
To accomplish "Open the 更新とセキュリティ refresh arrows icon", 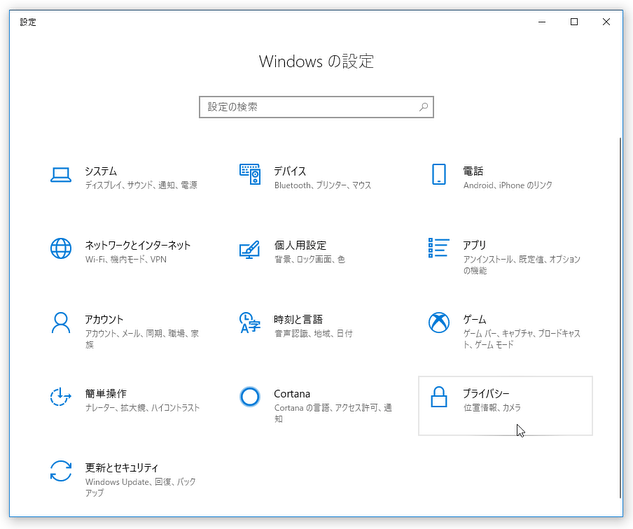I will point(61,471).
